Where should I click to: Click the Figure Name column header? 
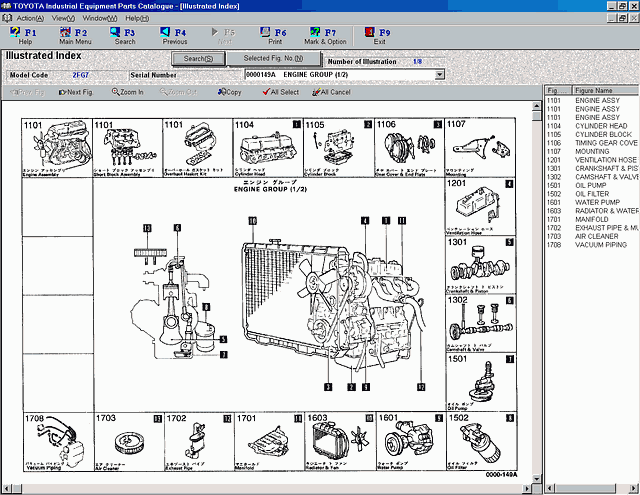click(606, 91)
